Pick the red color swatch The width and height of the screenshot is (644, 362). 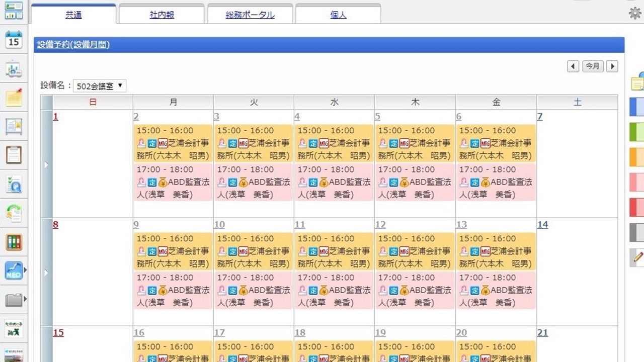[637, 207]
